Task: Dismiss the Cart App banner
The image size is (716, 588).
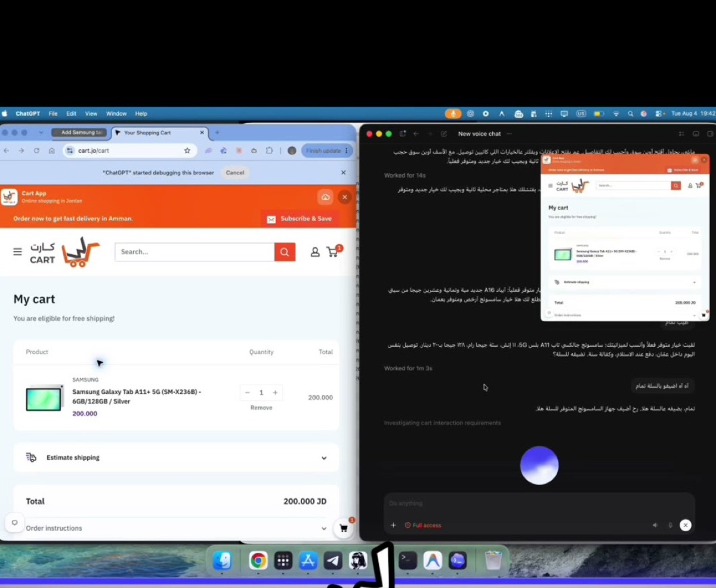Action: click(x=344, y=197)
